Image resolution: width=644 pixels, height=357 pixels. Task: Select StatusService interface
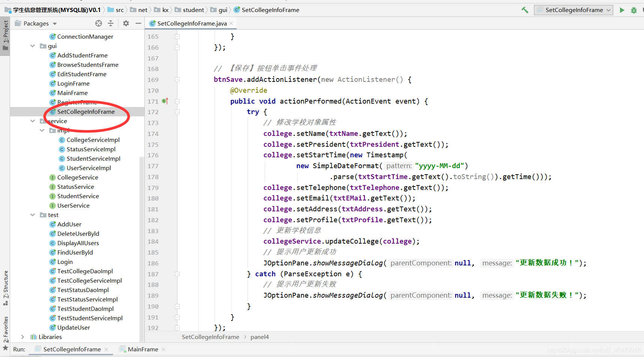click(75, 187)
